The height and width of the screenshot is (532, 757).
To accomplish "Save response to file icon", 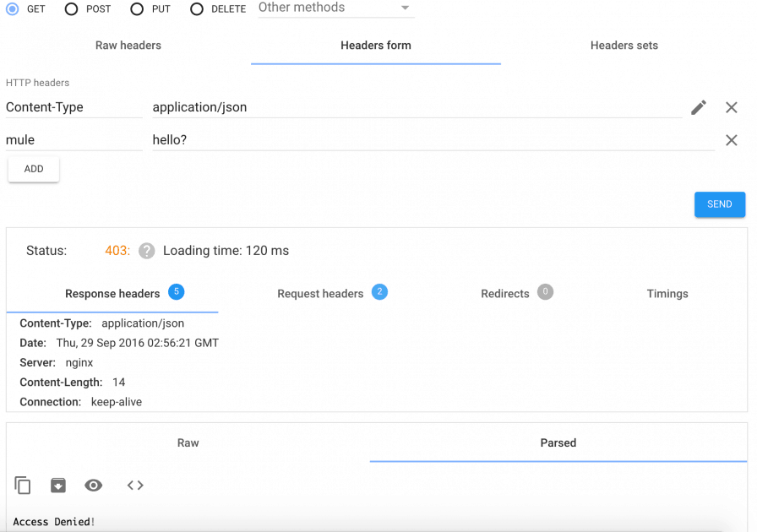I will 57,486.
